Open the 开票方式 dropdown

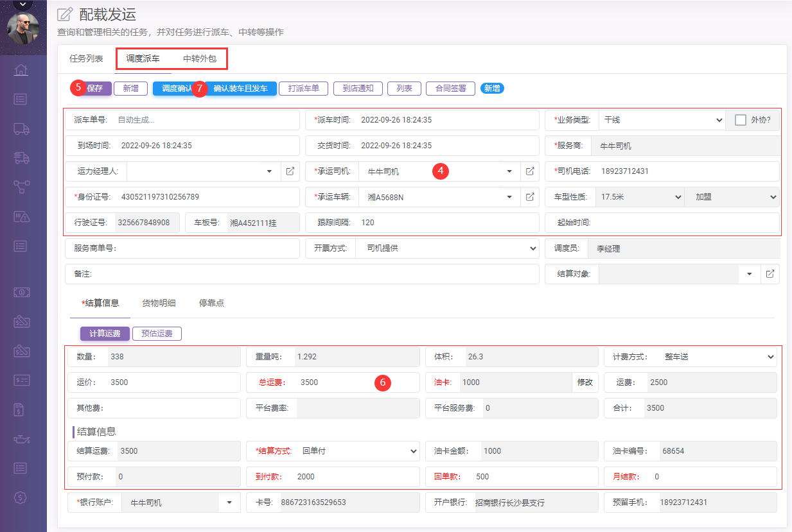click(446, 248)
